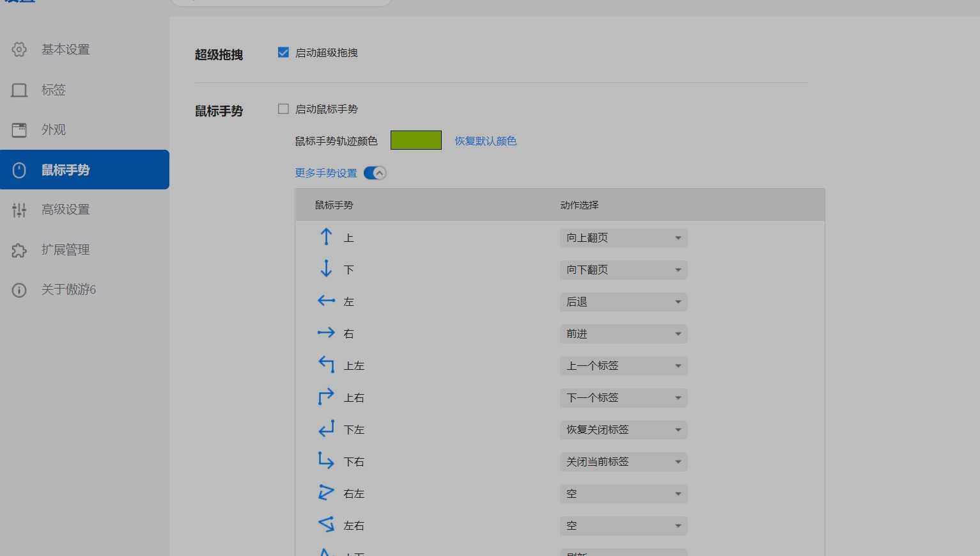
Task: Click the 鼠标手势轨迹颜色 label
Action: pos(336,141)
